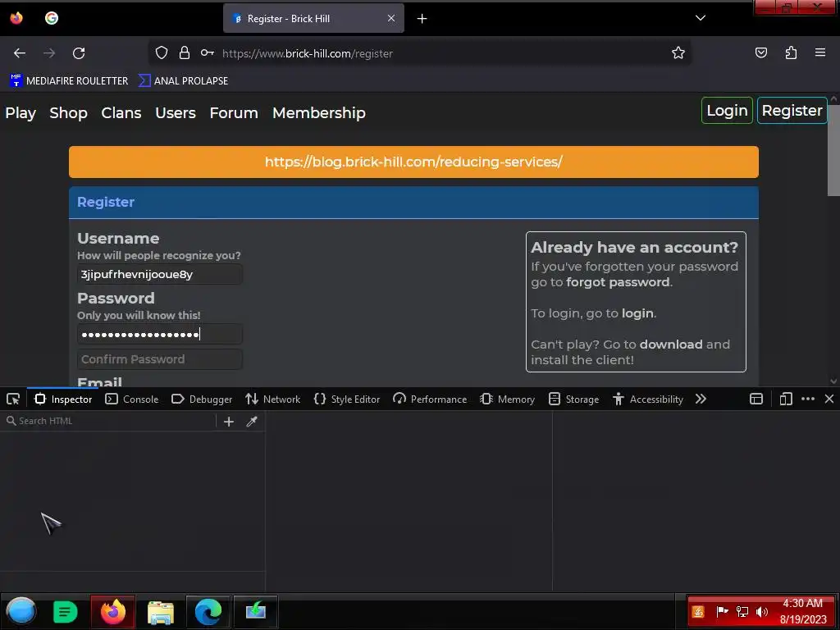This screenshot has width=840, height=630.
Task: Expand more devtools tabs chevron
Action: click(701, 399)
